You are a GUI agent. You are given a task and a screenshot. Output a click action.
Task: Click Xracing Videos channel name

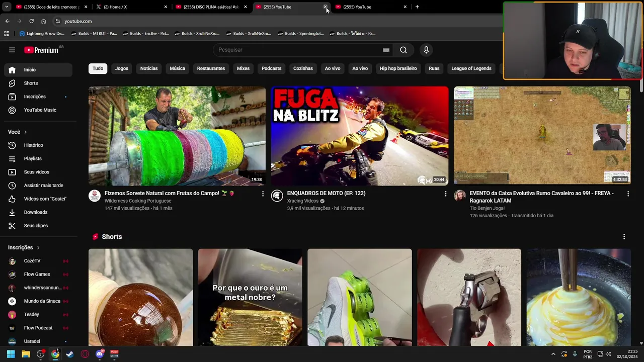point(303,201)
